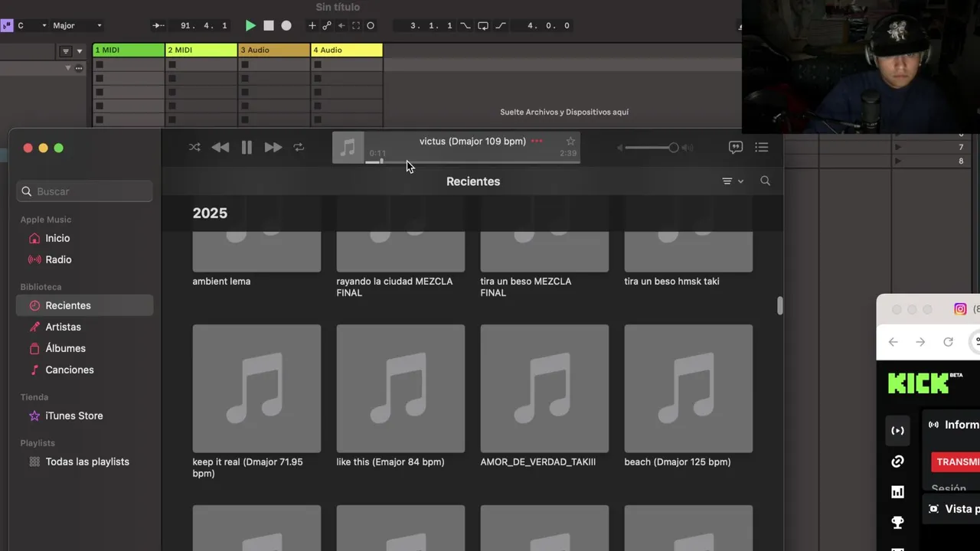Select the 3 Audio track header

point(274,50)
